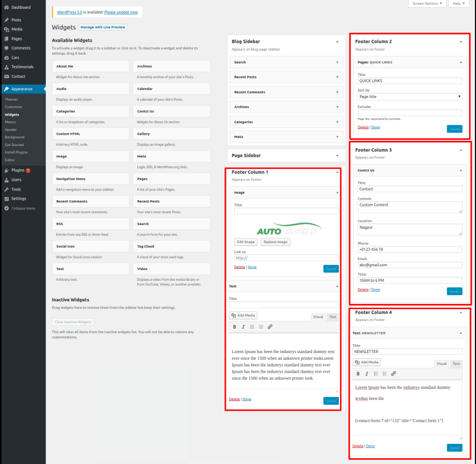Expand the Recent Posts widget in Blog Sidebar

coord(285,77)
